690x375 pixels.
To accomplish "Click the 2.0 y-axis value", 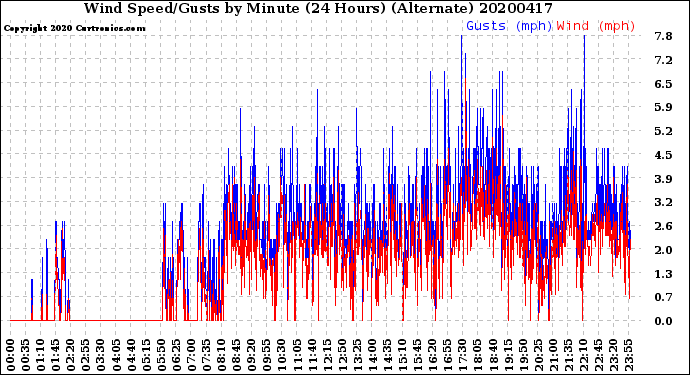I will point(663,250).
